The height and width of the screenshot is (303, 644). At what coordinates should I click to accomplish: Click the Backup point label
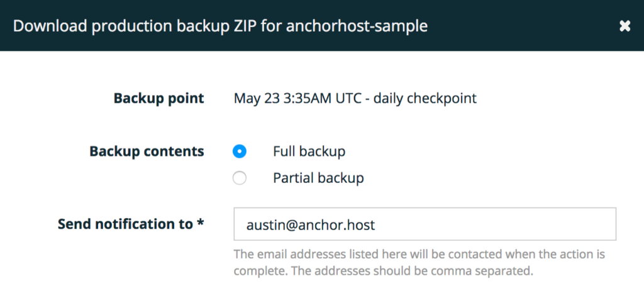[x=158, y=99]
